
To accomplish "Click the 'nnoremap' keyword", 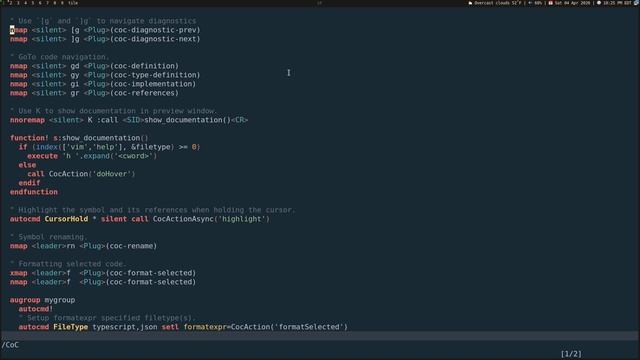I will (27, 120).
